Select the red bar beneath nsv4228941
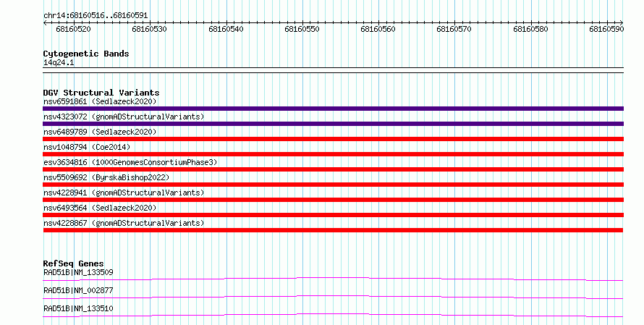The height and width of the screenshot is (325, 644). click(x=333, y=200)
